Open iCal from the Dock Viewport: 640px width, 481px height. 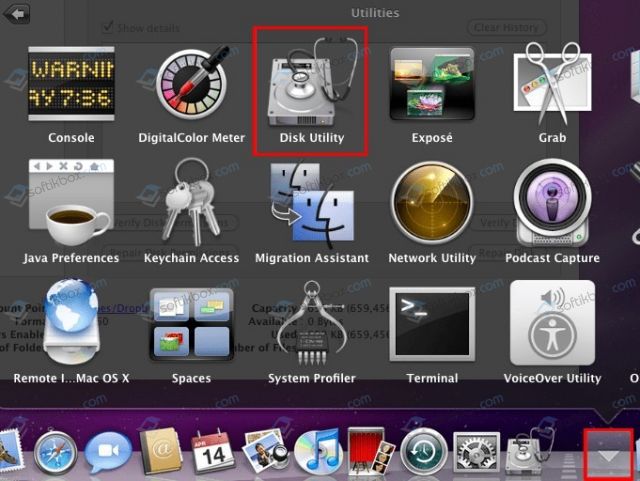pos(213,451)
